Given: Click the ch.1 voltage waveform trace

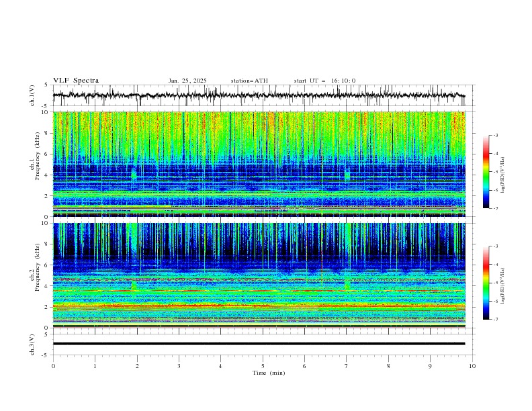Looking at the screenshot, I should tap(259, 95).
